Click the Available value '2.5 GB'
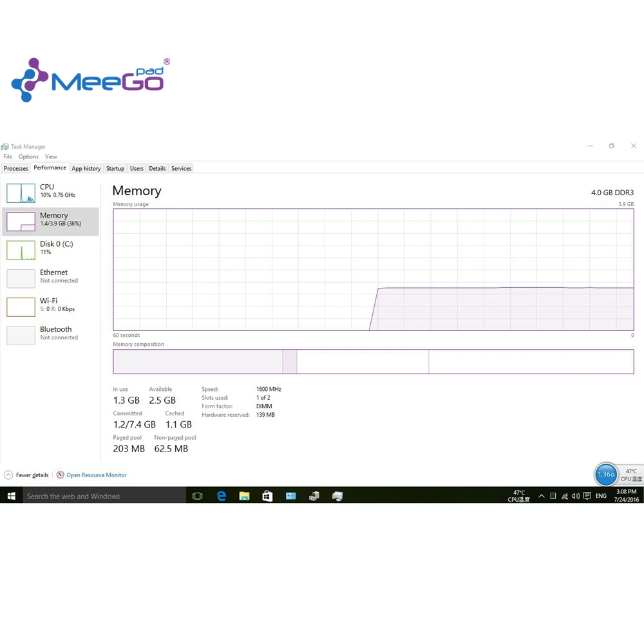 (x=162, y=400)
